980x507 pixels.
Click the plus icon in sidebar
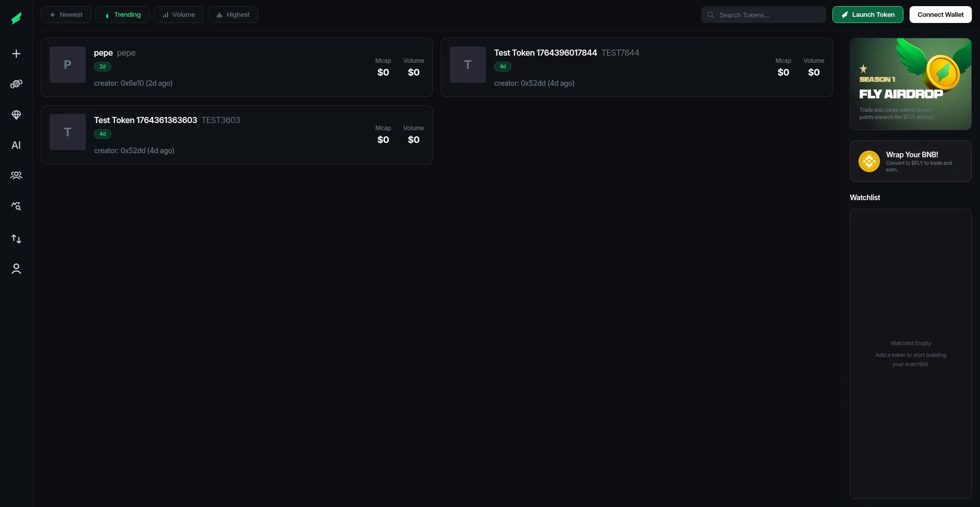[x=16, y=54]
